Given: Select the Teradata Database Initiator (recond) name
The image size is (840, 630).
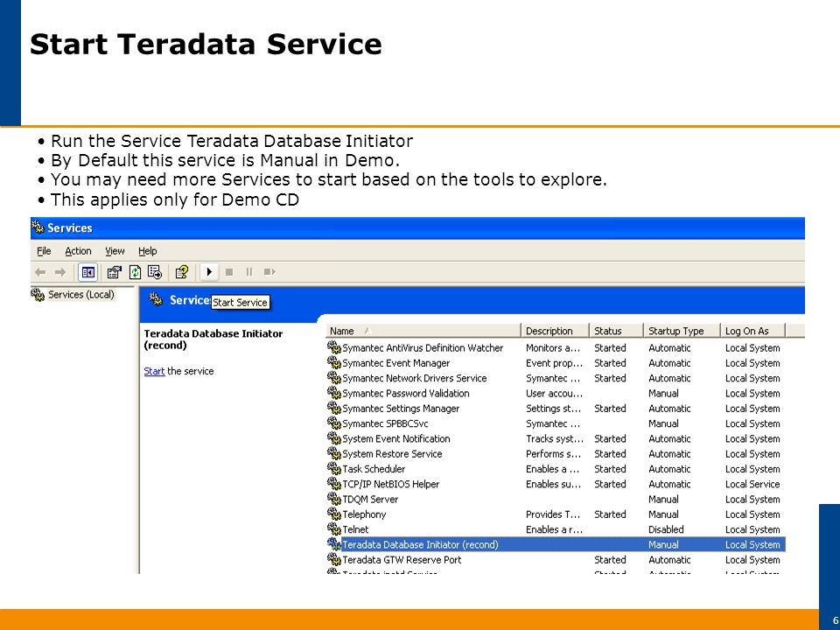Looking at the screenshot, I should [x=420, y=545].
